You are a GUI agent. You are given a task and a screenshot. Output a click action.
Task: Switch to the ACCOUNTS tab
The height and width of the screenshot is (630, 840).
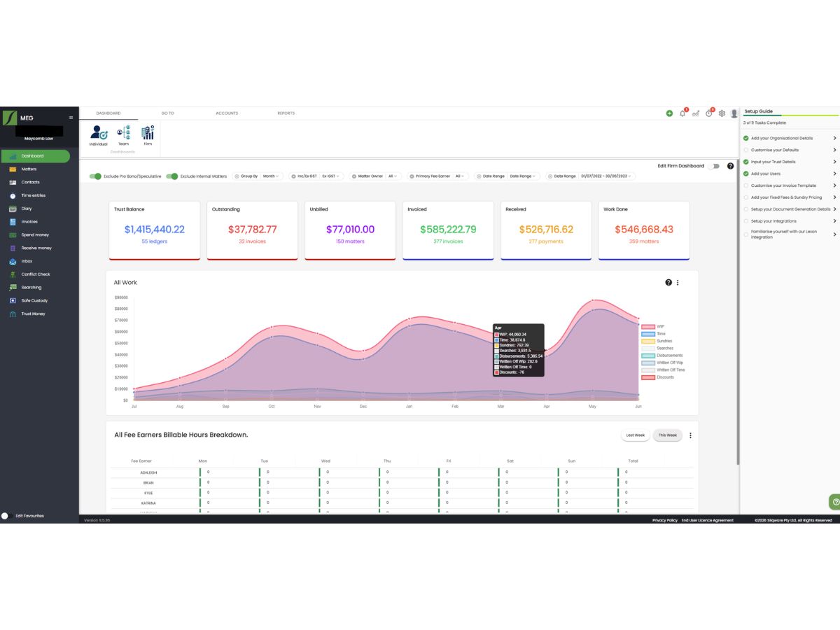227,113
